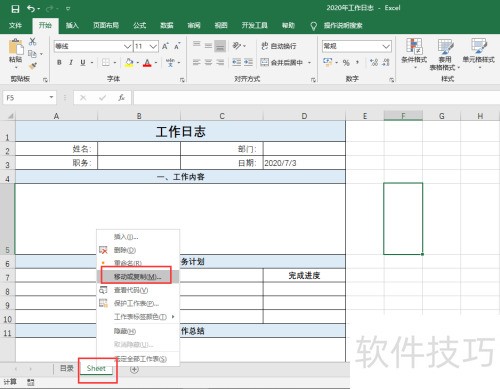500x389 pixels.
Task: Click the Paste clipboard icon
Action: point(16,47)
